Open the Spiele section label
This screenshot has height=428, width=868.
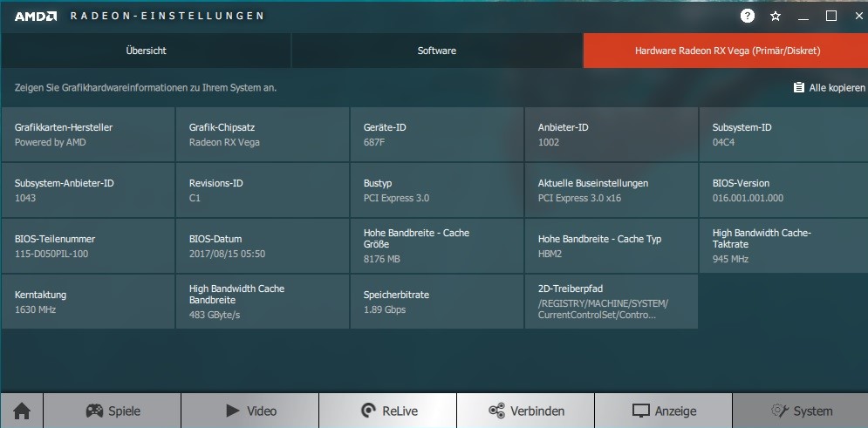pyautogui.click(x=125, y=411)
